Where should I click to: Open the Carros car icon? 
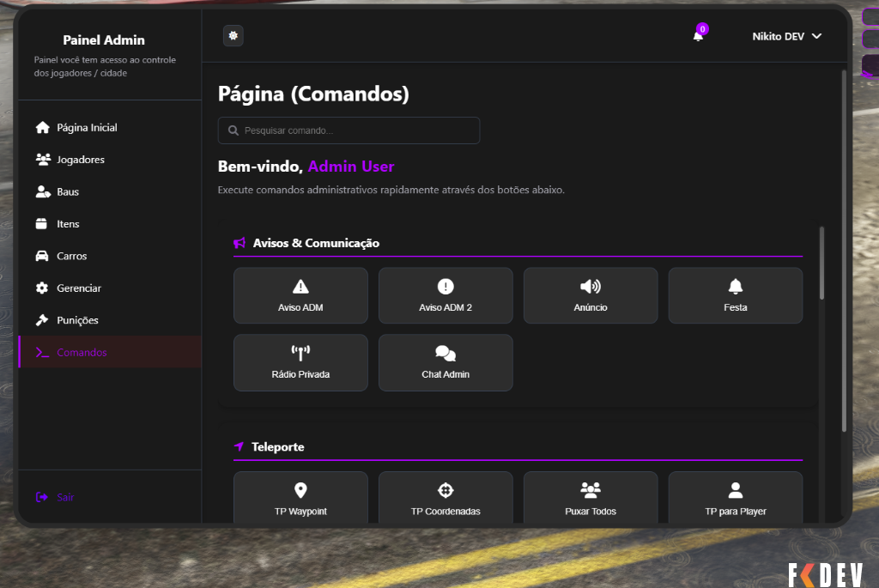click(41, 256)
